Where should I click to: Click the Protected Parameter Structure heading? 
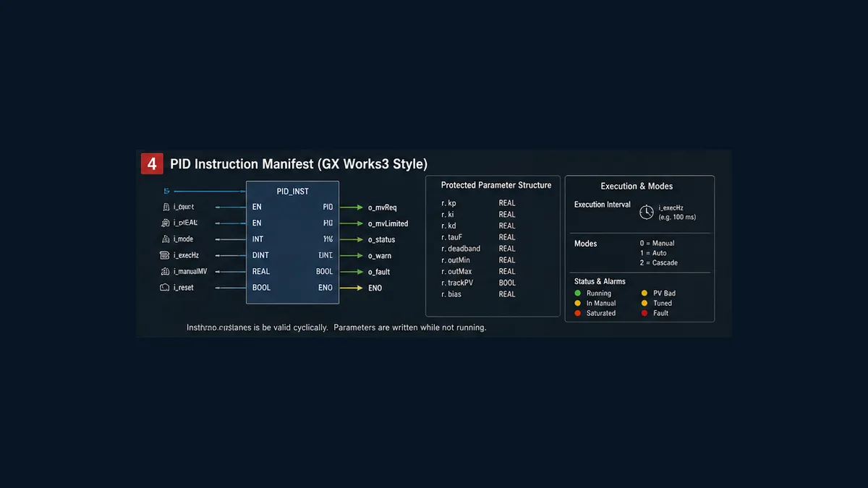click(x=496, y=185)
